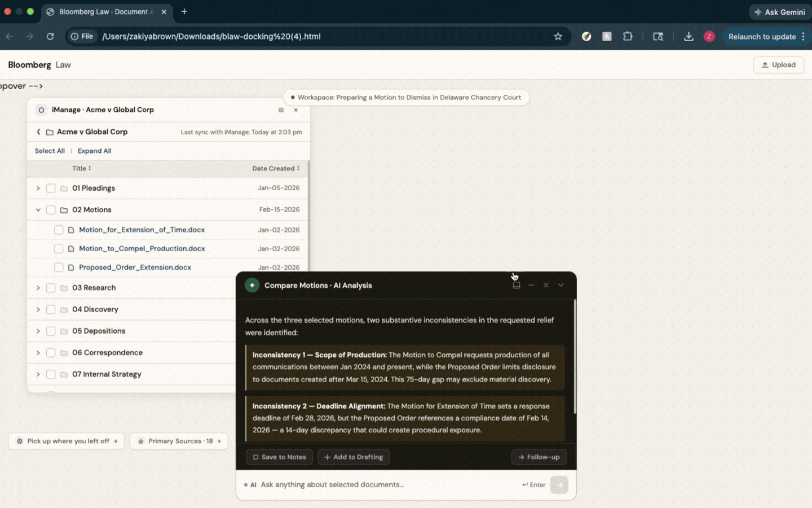Select the 02 Motions folder checkbox
The image size is (812, 508).
tap(51, 209)
